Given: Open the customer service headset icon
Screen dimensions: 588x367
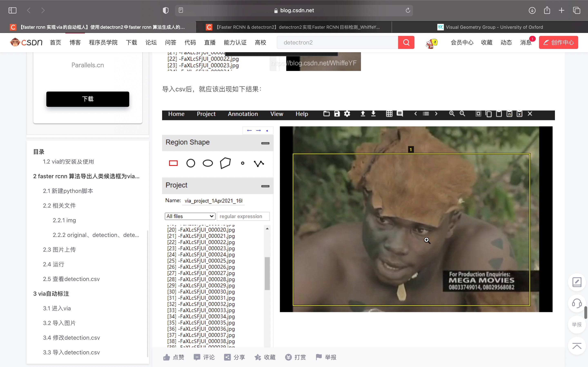Looking at the screenshot, I should coord(577,303).
